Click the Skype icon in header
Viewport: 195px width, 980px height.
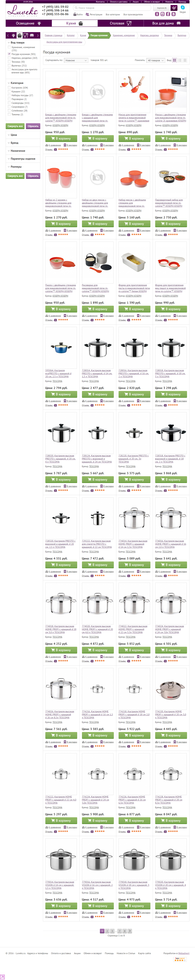(x=183, y=8)
